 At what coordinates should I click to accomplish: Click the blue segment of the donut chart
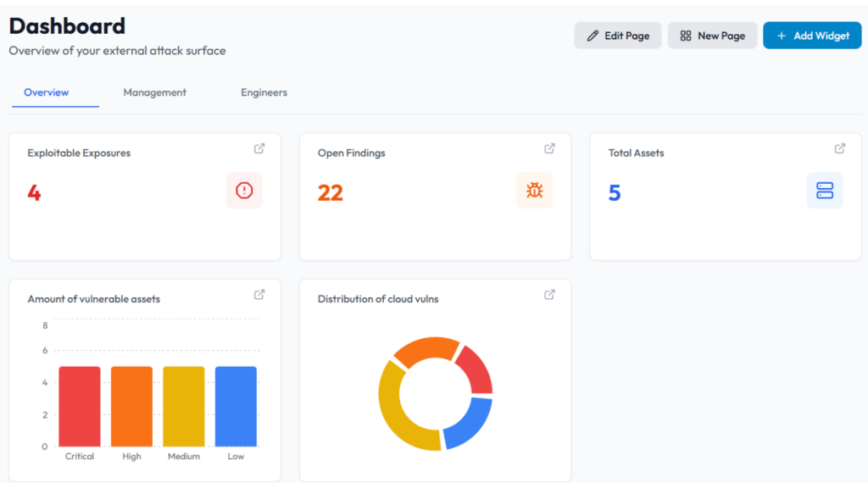471,423
